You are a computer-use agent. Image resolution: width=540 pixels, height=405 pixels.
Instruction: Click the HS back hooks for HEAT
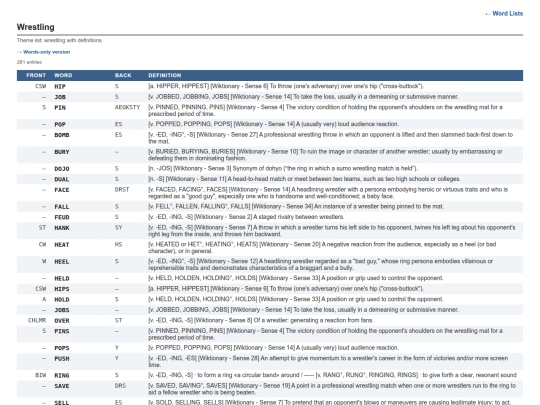pyautogui.click(x=118, y=245)
